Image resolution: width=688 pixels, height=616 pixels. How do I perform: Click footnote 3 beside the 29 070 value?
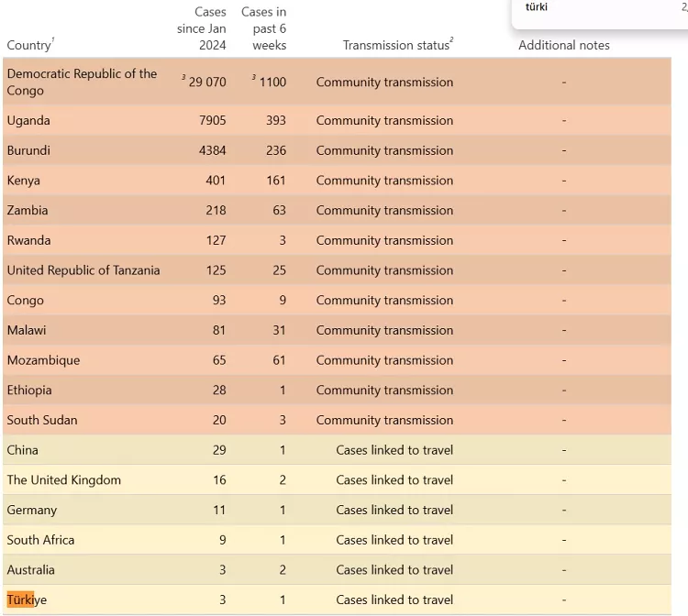tap(183, 78)
